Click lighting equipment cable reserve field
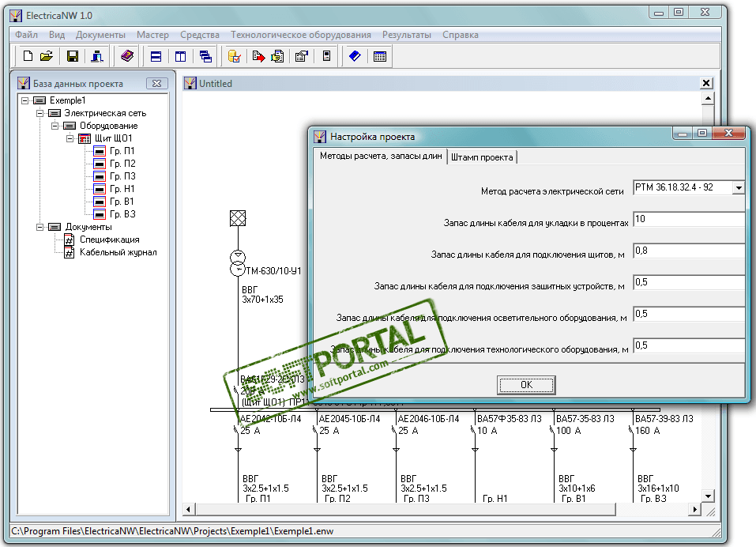This screenshot has width=756, height=547. coord(689,314)
